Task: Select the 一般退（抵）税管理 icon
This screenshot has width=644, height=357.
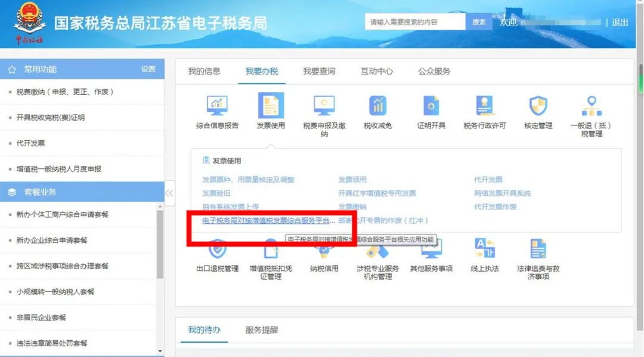Action: tap(592, 106)
